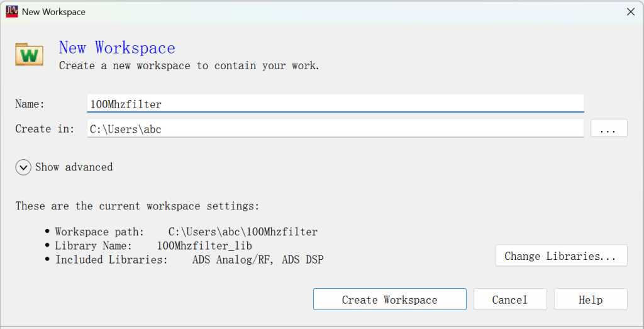Click the 'Show advanced' text label

(x=74, y=167)
